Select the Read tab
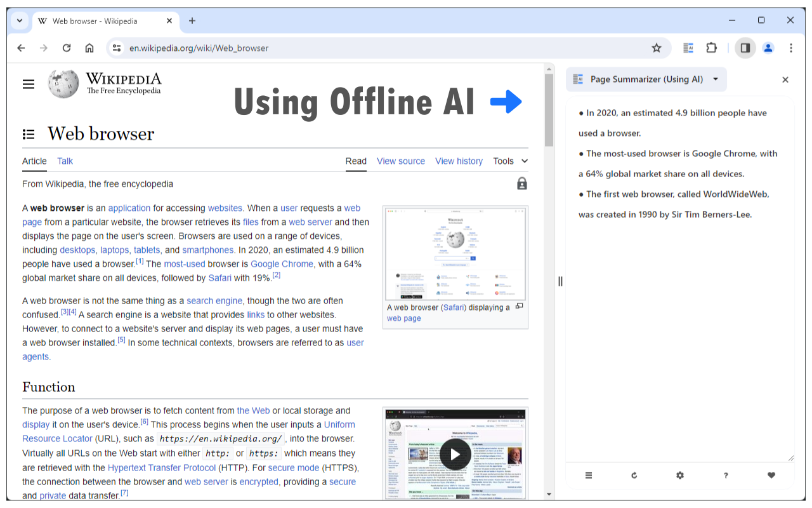Image resolution: width=812 pixels, height=508 pixels. coord(356,161)
